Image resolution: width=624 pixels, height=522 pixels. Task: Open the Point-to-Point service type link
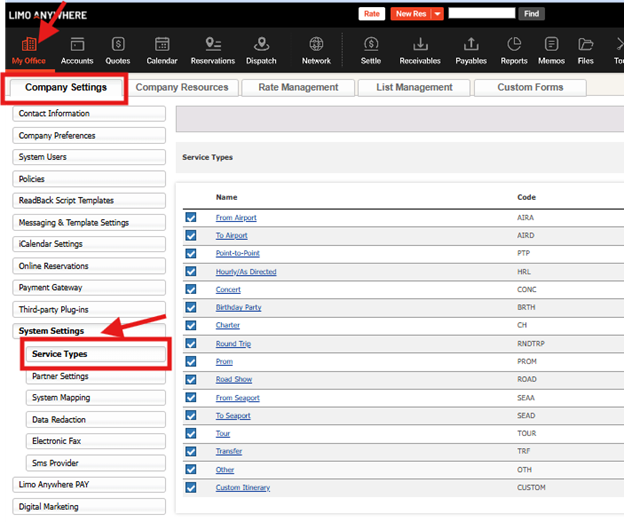tap(238, 254)
